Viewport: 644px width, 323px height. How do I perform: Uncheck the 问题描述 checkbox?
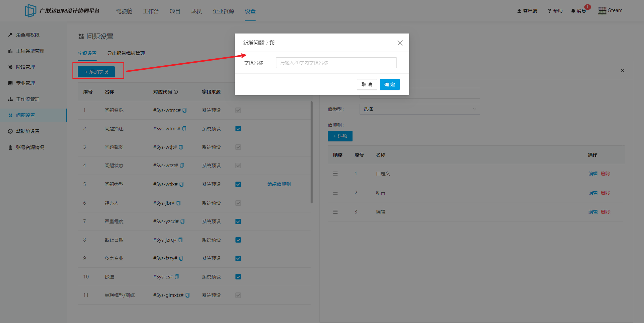click(x=238, y=129)
